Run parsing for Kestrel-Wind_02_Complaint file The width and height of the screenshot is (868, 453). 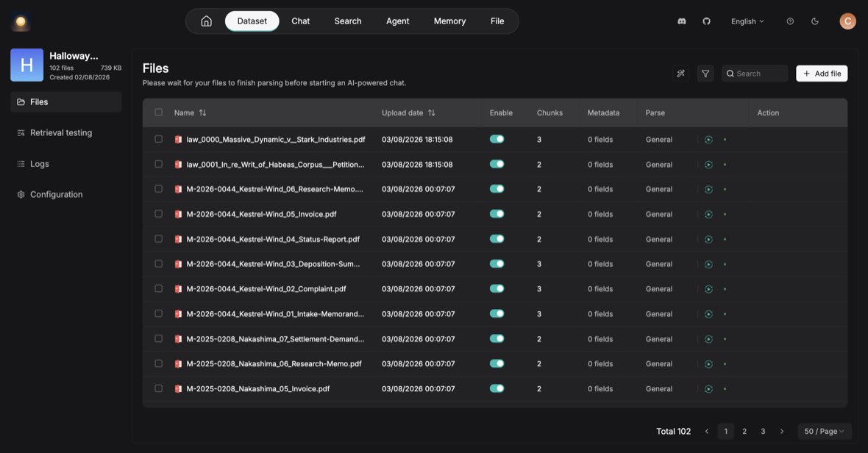[708, 289]
